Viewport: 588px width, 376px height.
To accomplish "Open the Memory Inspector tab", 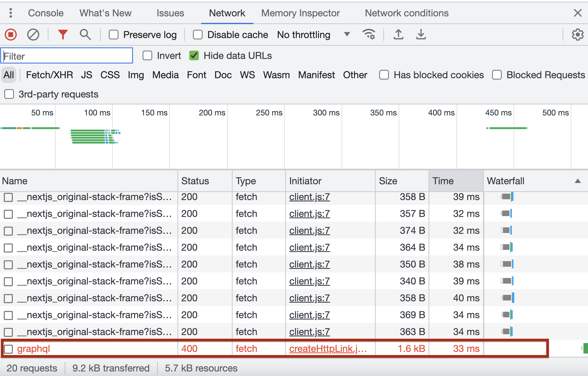I will tap(300, 13).
